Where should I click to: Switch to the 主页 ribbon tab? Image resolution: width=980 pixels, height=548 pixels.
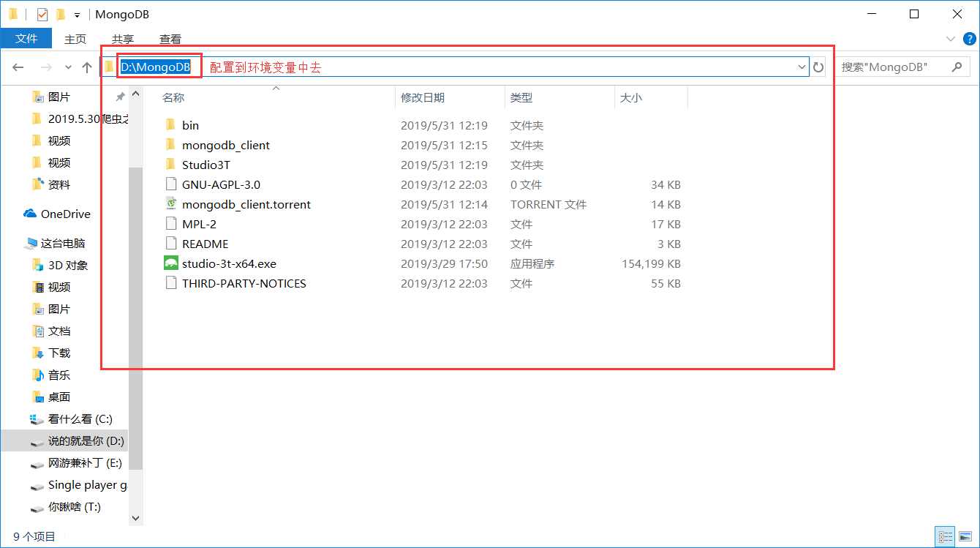75,39
